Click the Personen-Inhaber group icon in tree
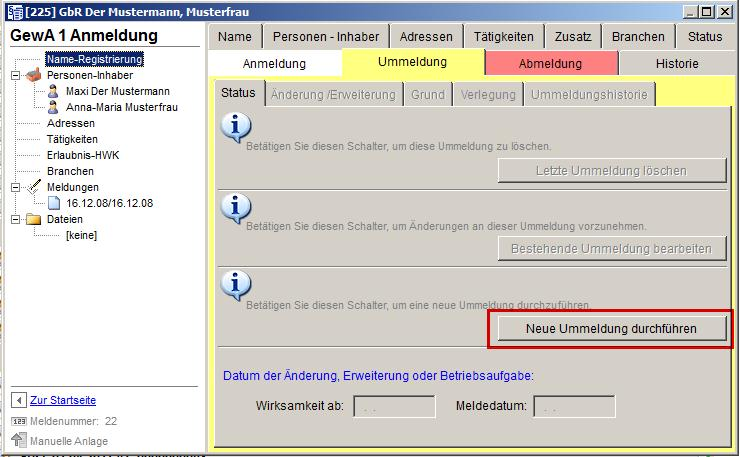The width and height of the screenshot is (740, 457). tap(33, 75)
